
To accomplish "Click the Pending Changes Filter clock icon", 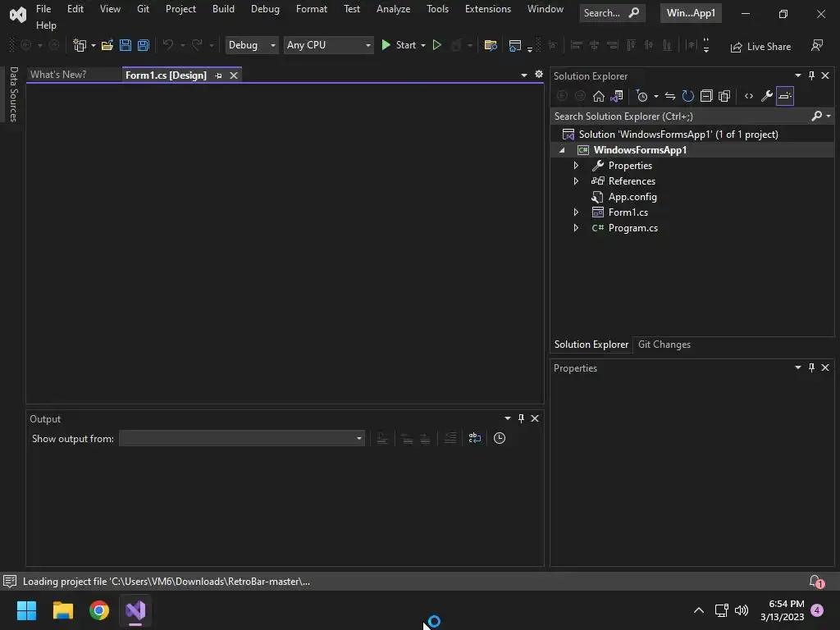I will pos(641,97).
